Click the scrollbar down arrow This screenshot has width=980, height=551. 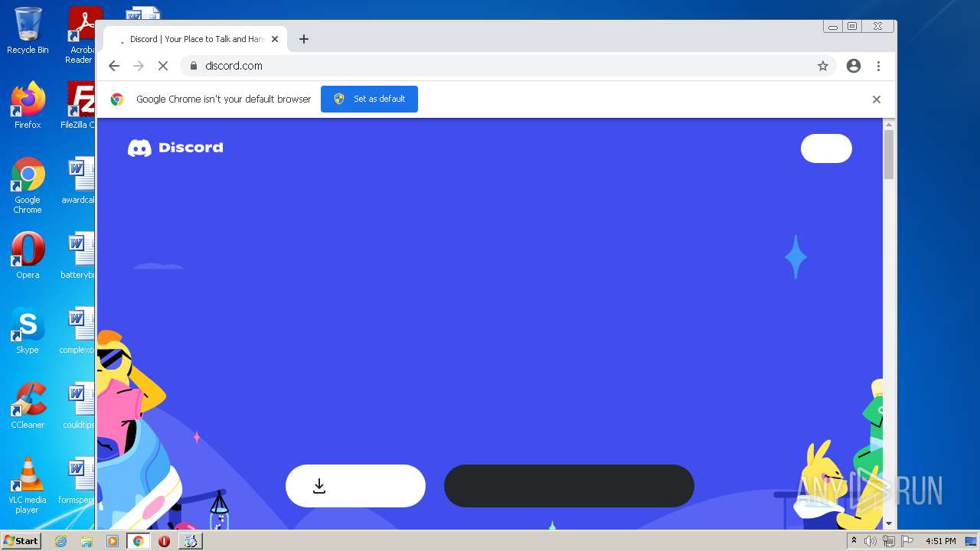point(889,523)
